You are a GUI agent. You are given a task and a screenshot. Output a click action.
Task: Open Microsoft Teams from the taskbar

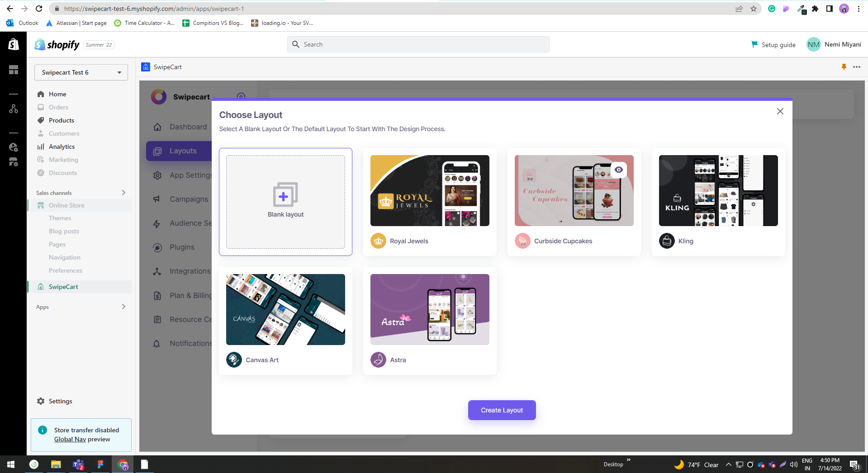pos(78,464)
